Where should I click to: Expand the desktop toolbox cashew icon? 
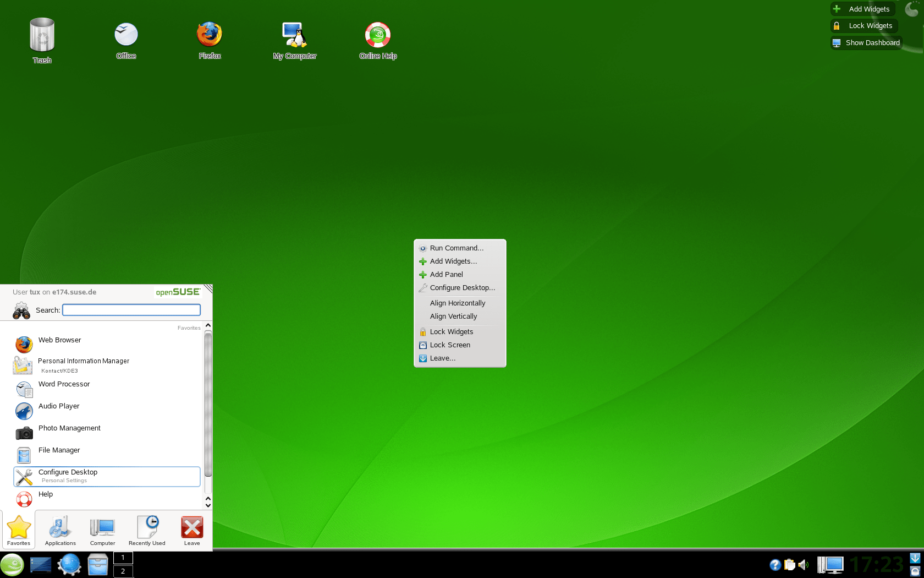pyautogui.click(x=914, y=8)
